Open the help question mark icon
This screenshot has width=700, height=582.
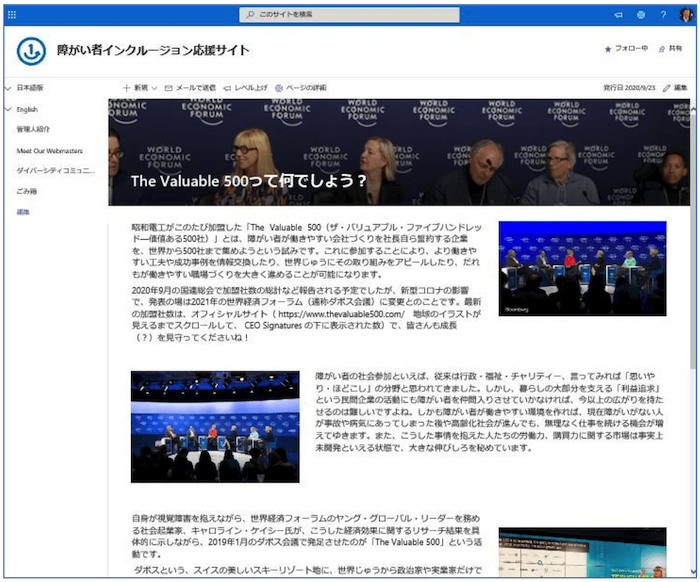663,15
